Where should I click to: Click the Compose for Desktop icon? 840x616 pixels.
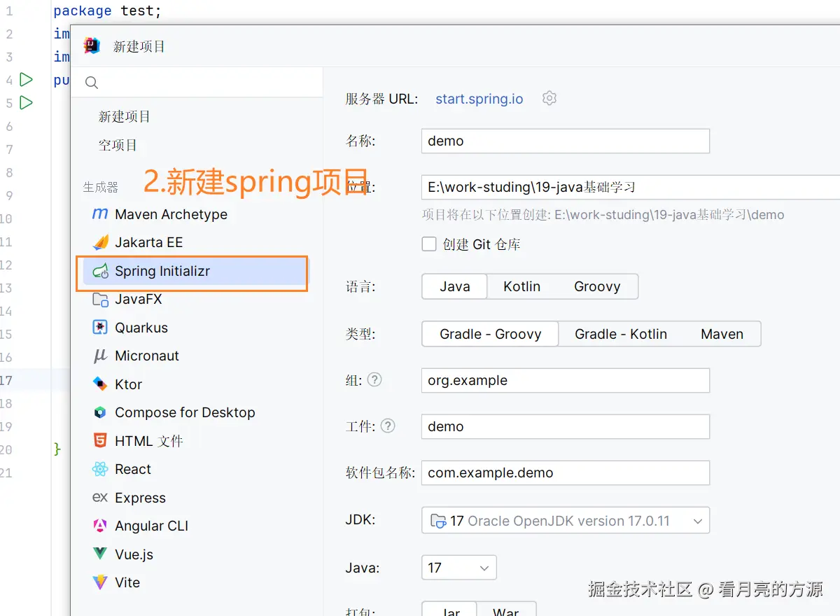point(101,412)
